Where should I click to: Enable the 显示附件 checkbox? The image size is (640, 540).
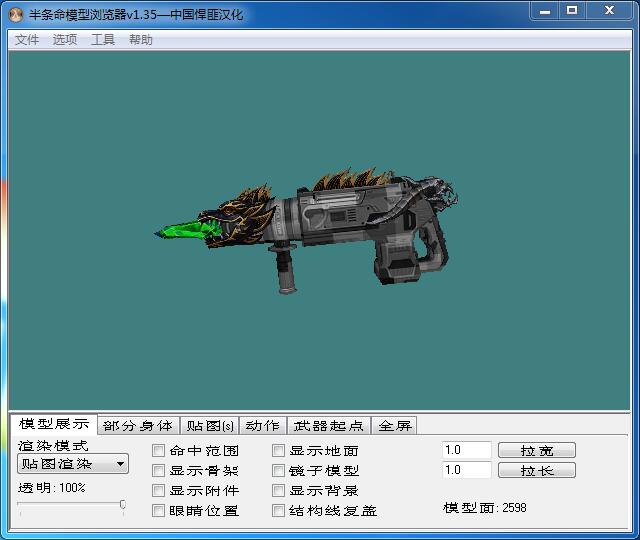[x=158, y=491]
